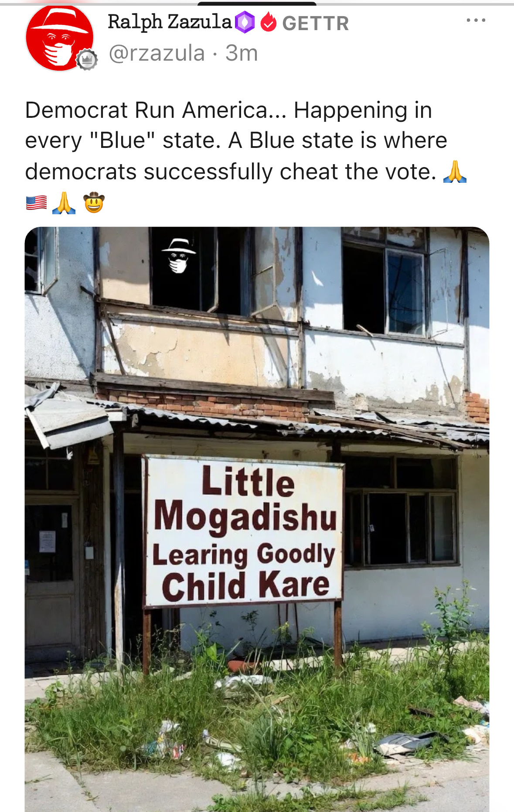This screenshot has width=514, height=812.
Task: Open Ralph Zazula's red profile avatar
Action: click(60, 38)
